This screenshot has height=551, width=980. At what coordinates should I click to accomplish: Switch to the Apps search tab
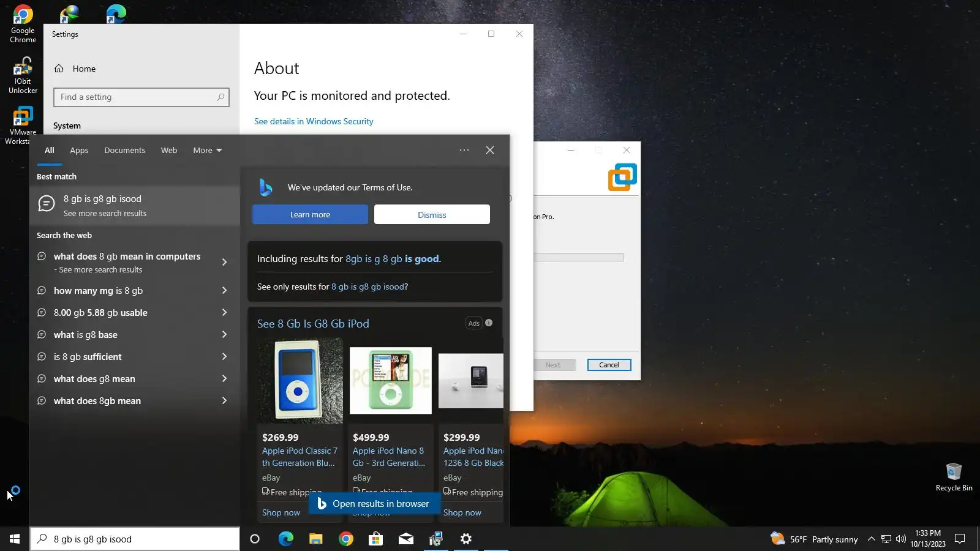(x=79, y=150)
